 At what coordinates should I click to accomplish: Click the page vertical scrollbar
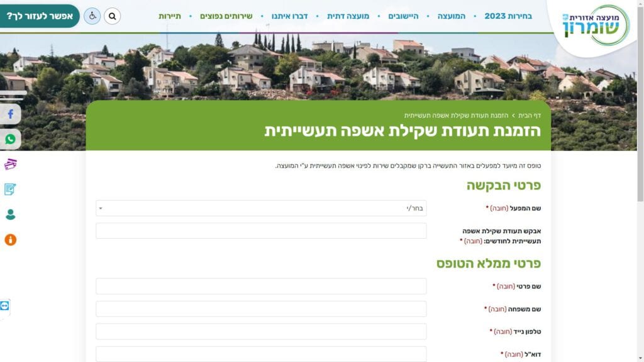(x=640, y=189)
